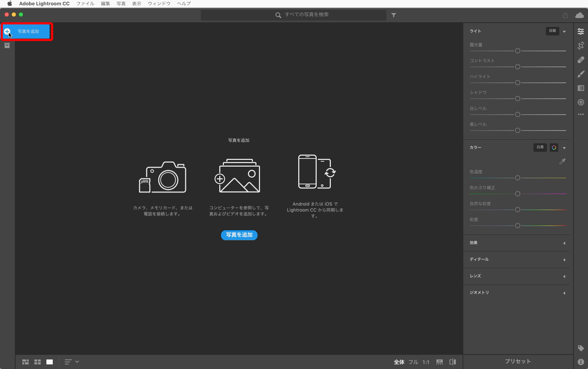Open the Keywords tag panel
This screenshot has height=369, width=588.
581,348
